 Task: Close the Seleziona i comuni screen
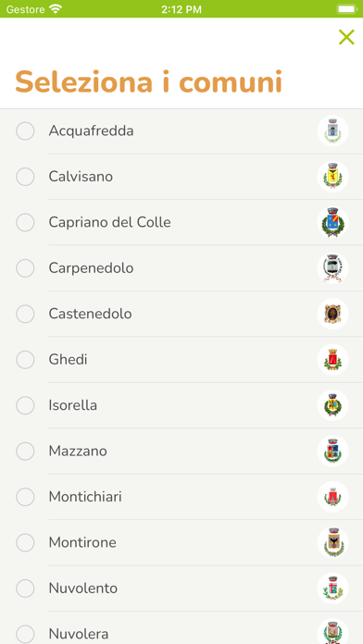(x=346, y=37)
